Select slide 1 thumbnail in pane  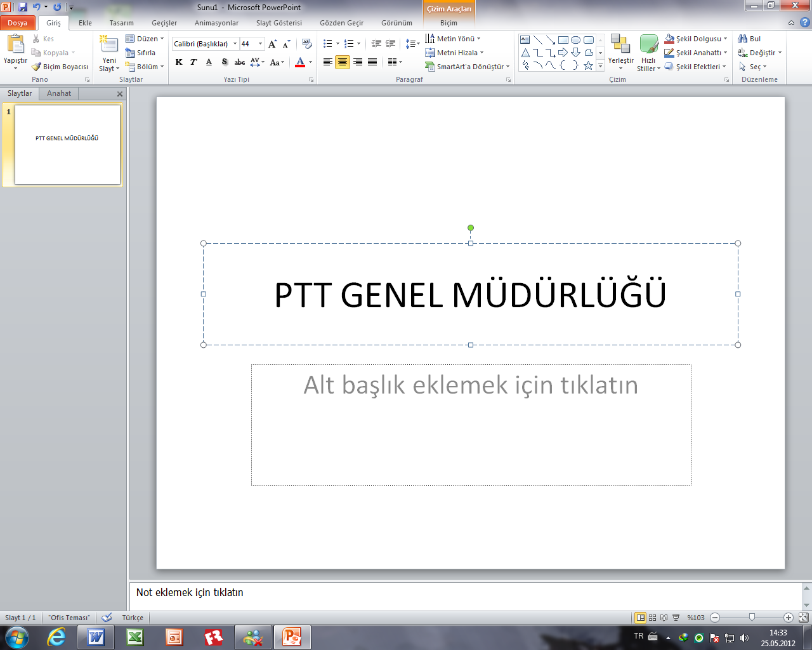(x=67, y=145)
